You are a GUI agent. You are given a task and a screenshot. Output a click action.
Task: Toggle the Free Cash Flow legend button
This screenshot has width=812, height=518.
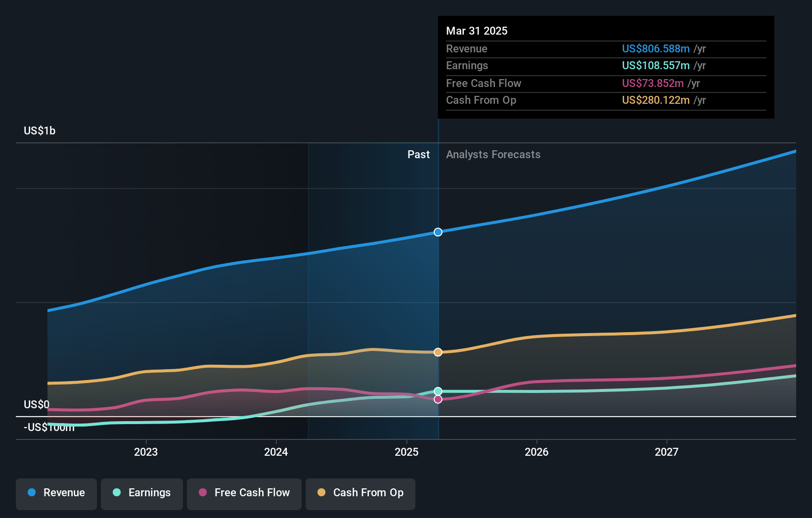pyautogui.click(x=244, y=494)
